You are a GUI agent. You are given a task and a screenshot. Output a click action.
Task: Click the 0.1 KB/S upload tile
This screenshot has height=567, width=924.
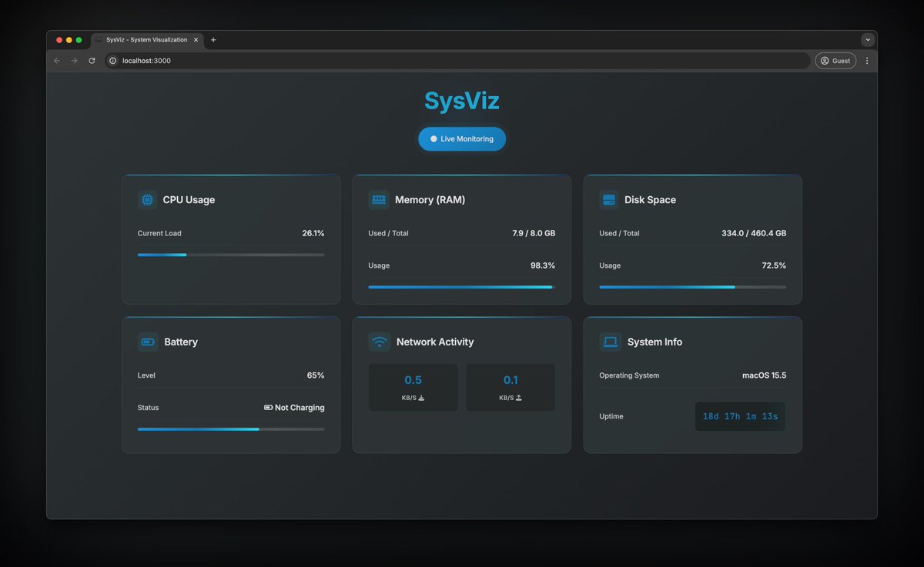pyautogui.click(x=511, y=388)
